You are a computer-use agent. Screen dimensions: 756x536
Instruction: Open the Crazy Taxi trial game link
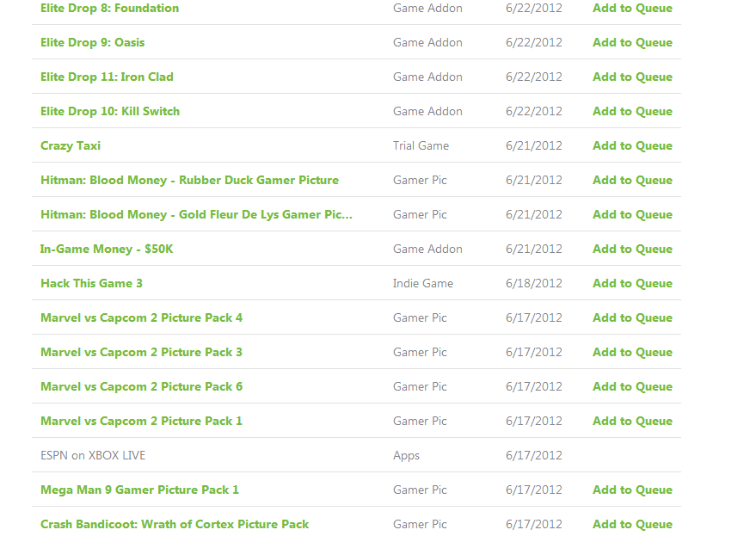coord(71,145)
